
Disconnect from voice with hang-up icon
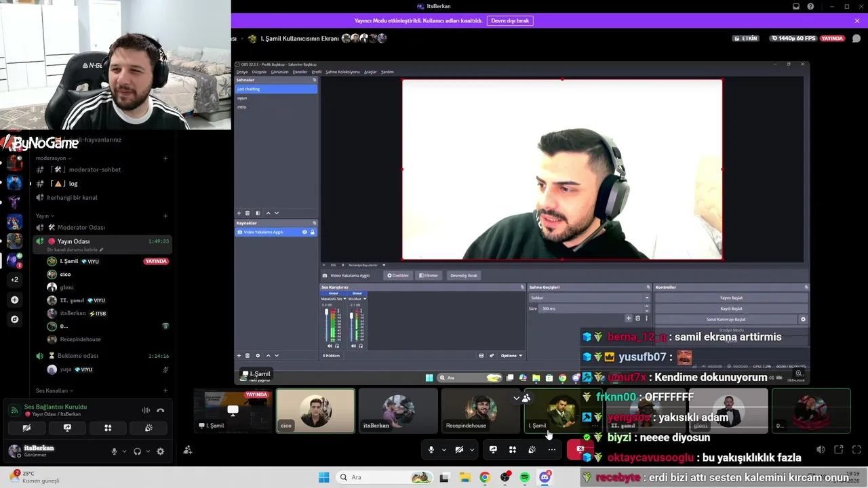pos(160,410)
